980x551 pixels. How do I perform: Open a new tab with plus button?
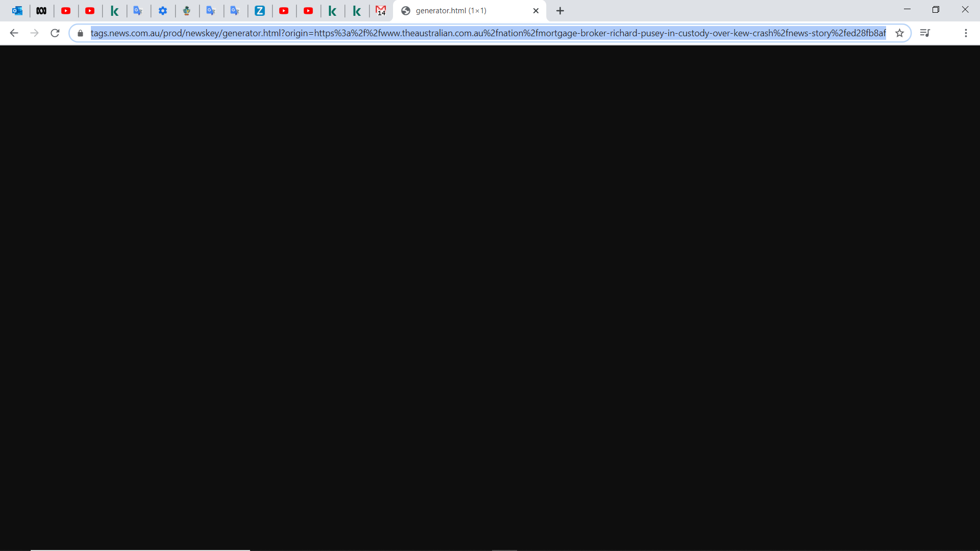560,11
